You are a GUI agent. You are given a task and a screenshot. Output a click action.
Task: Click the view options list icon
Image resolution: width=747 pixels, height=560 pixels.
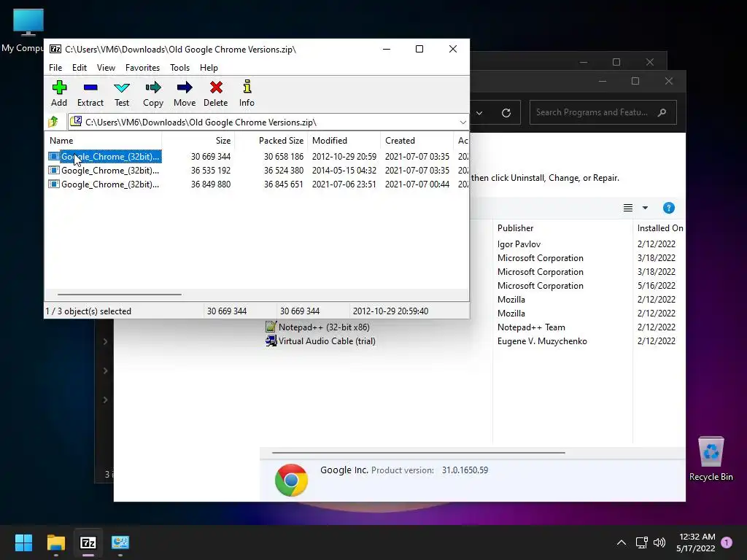pos(628,208)
